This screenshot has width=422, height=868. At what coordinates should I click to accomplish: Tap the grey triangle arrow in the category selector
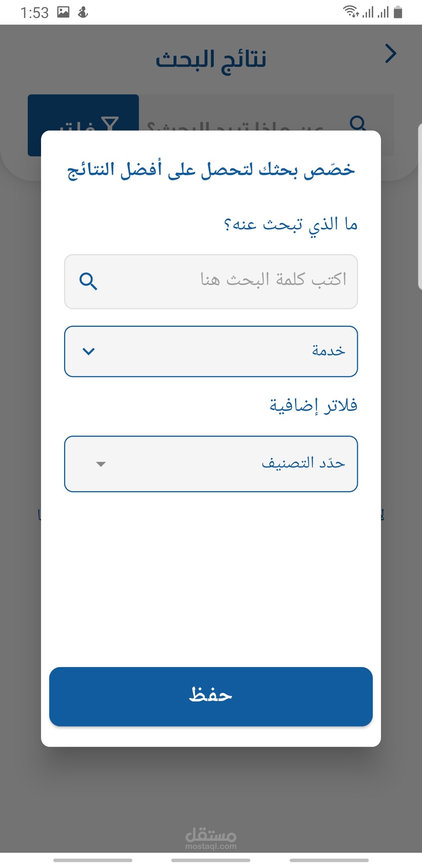pyautogui.click(x=101, y=464)
